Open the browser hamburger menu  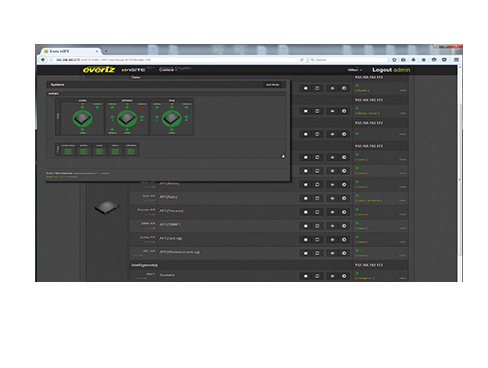point(456,60)
